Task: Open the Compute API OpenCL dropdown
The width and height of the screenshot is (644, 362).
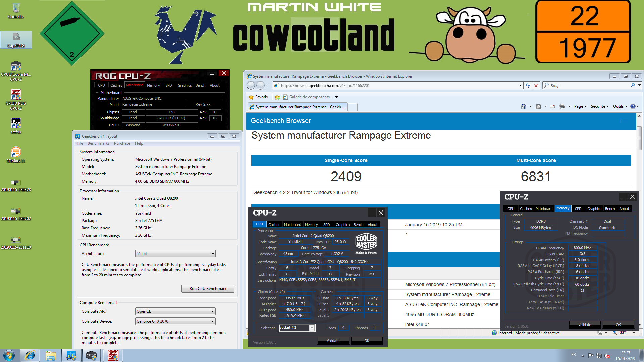Action: tap(175, 311)
